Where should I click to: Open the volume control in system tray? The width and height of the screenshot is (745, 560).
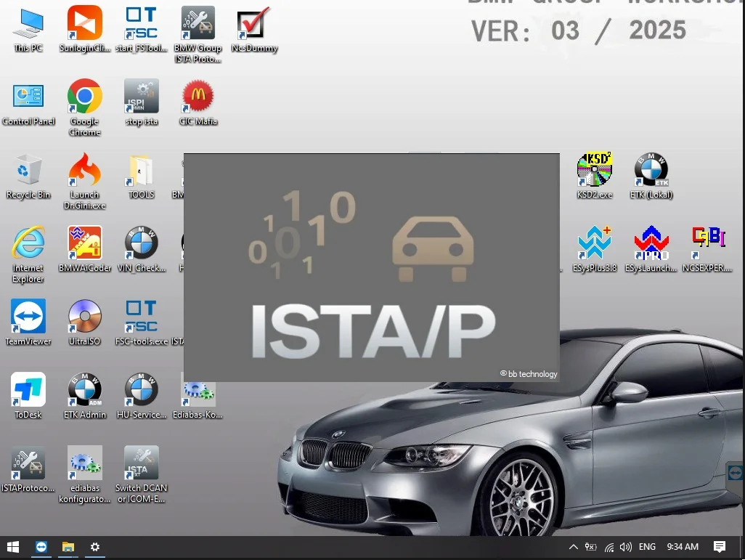tap(626, 547)
